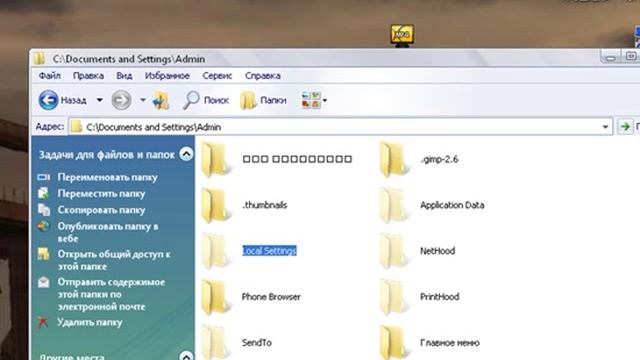Select the SendTo folder icon
Viewport: 640px width, 360px height.
[x=215, y=342]
